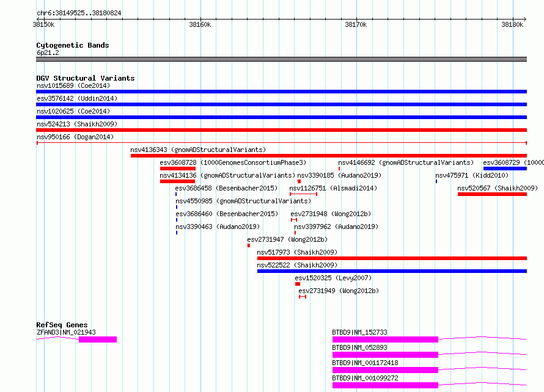Select the blue bar under nsv522522 (Shaikh2009)

[392, 271]
